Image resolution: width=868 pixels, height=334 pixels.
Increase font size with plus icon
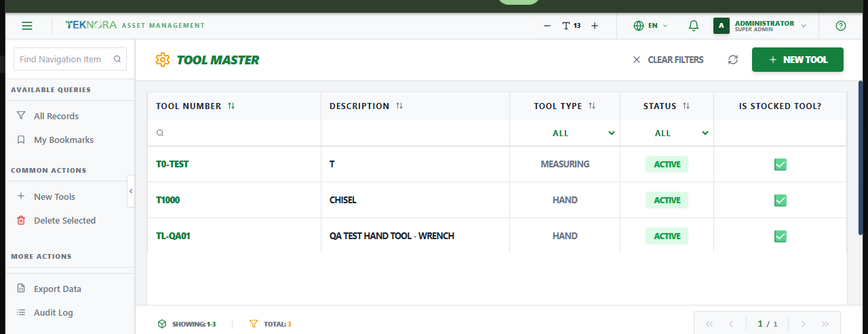tap(595, 26)
